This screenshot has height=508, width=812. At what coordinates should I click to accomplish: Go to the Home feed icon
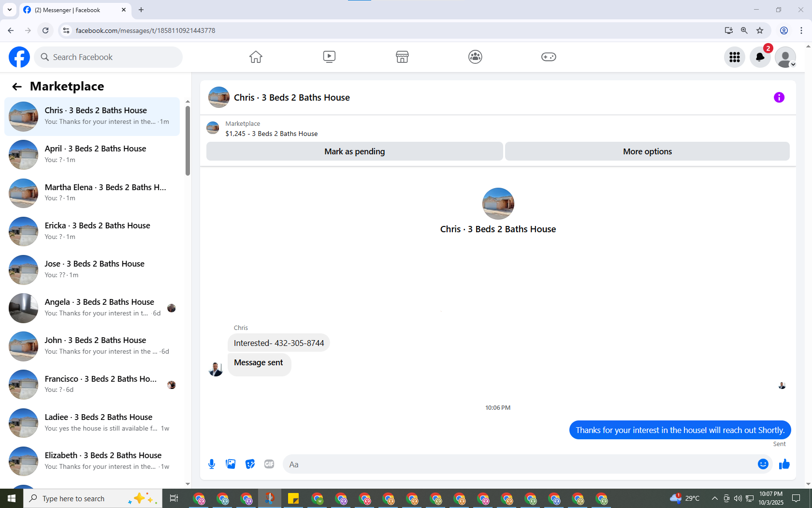point(256,57)
